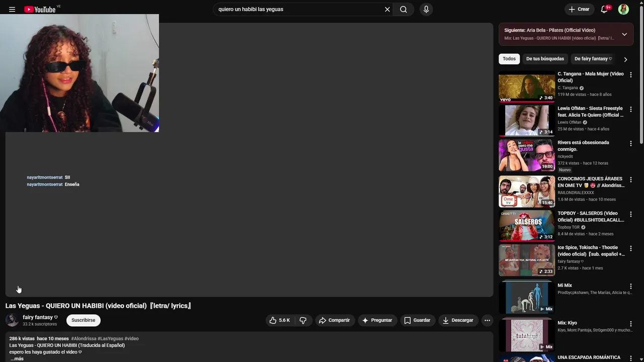Open options for Siesta Freestyle video
644x362 pixels.
coord(631,109)
